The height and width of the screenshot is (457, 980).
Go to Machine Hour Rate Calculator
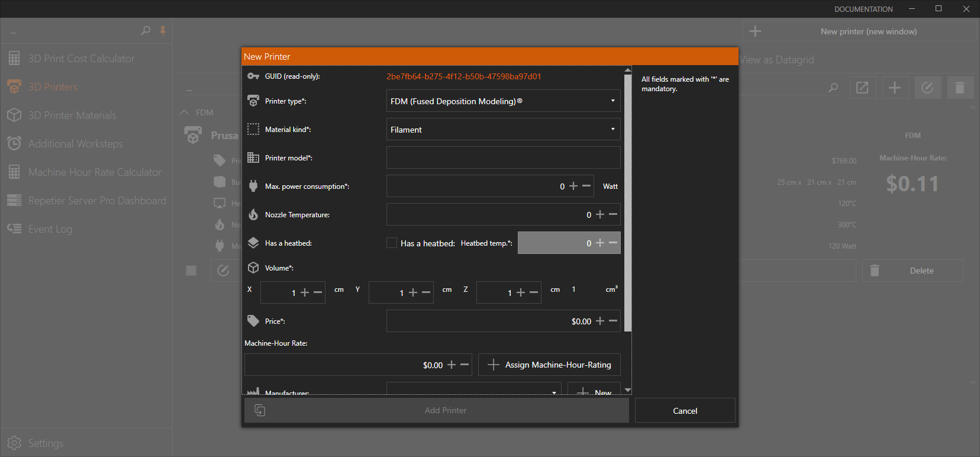95,172
